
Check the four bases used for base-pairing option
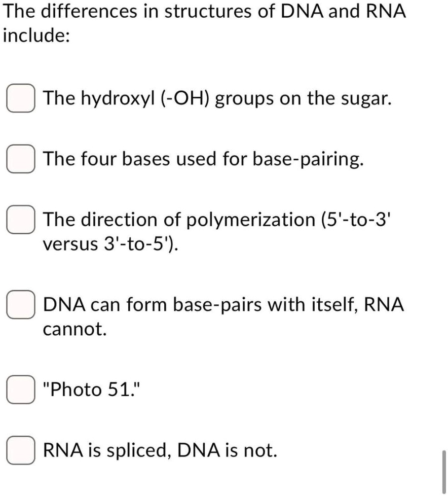pos(20,160)
